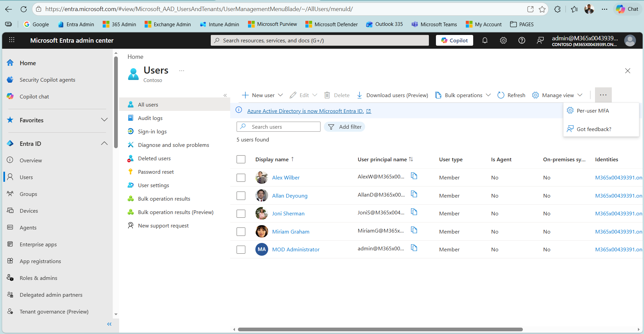This screenshot has width=644, height=334.
Task: Click the account avatar in the header
Action: click(630, 41)
